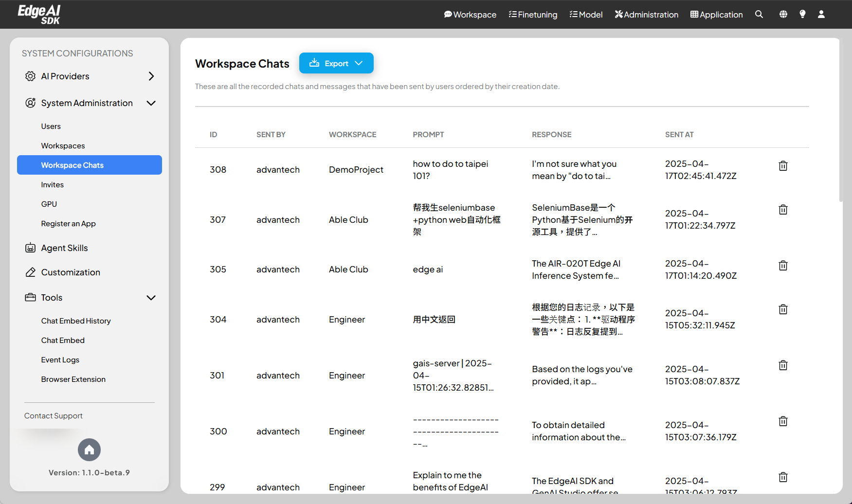Open the Finetuning menu
Viewport: 852px width, 504px height.
[x=533, y=15]
